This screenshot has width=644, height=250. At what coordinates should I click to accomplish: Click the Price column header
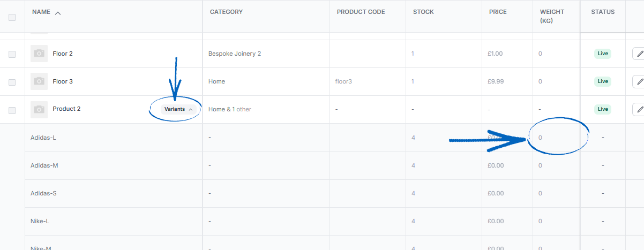[x=498, y=12]
